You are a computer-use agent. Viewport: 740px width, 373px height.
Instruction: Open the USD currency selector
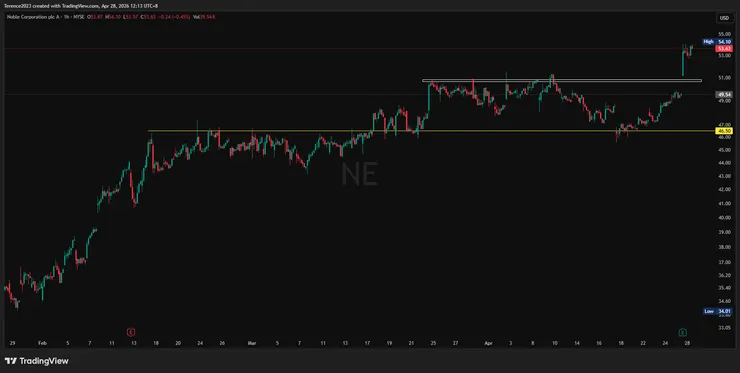tap(724, 18)
